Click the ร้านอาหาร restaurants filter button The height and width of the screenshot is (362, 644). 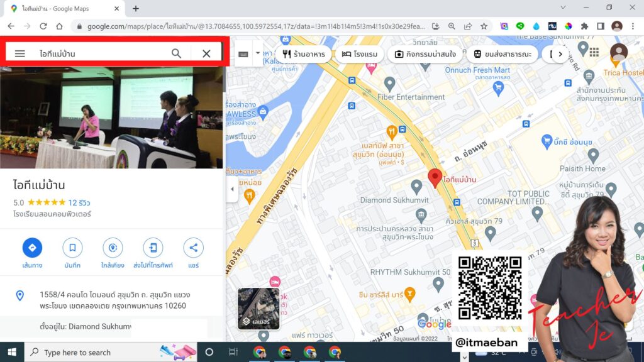pyautogui.click(x=305, y=54)
